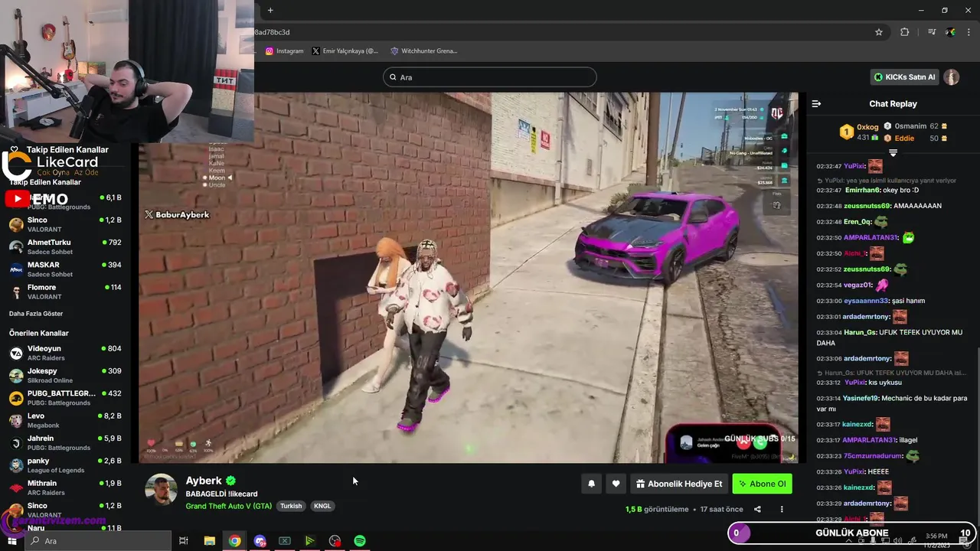
Task: Click the 02:33:14 chat timestamp
Action: click(828, 398)
